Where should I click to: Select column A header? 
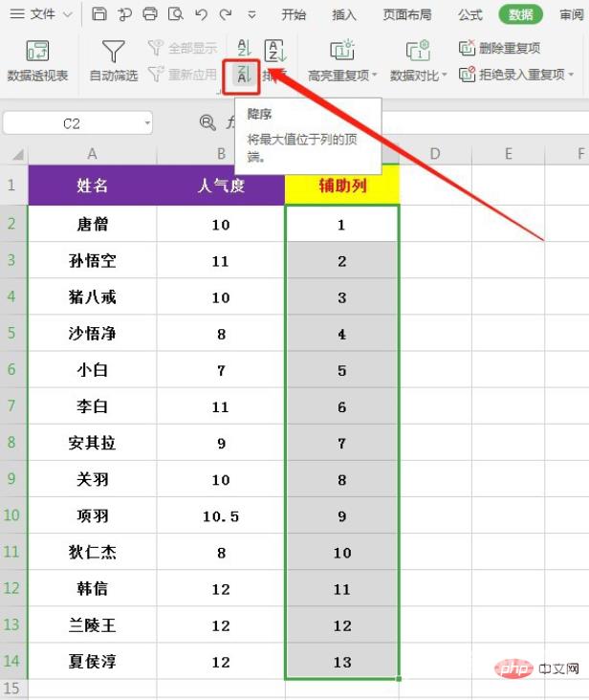point(92,154)
